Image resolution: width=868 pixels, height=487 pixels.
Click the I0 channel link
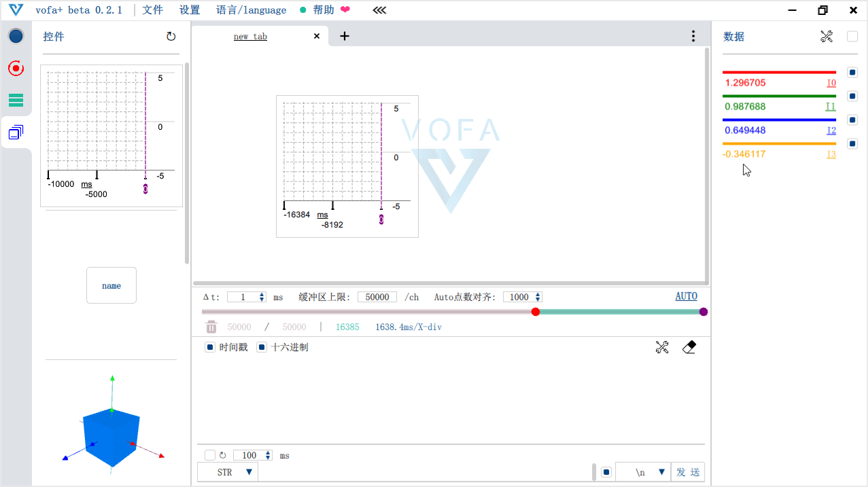tap(831, 83)
